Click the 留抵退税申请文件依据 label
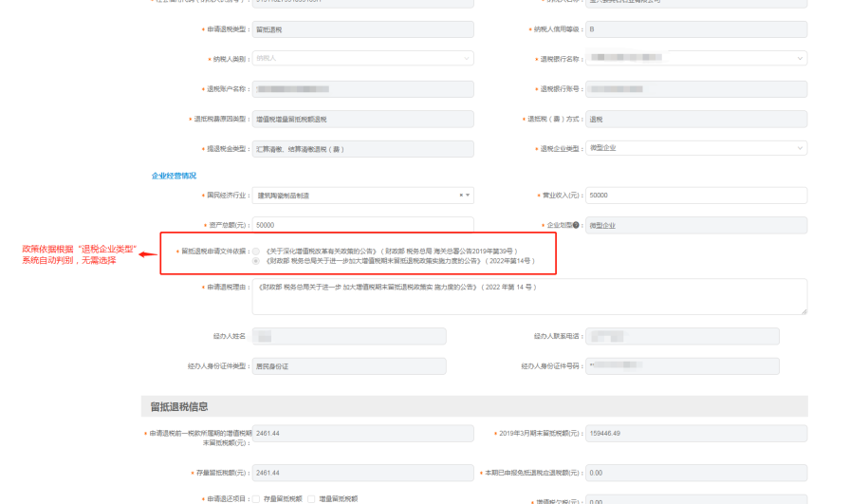This screenshot has height=504, width=868. coord(213,252)
